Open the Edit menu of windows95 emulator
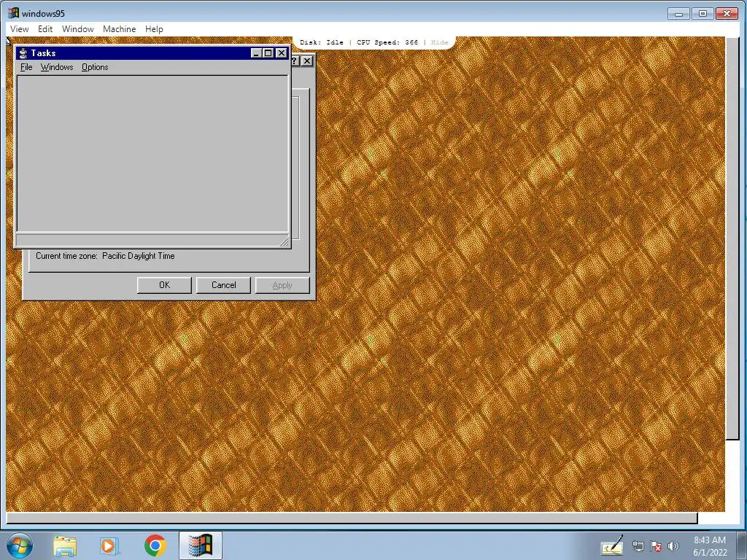Screen dimensions: 747x560 pyautogui.click(x=45, y=29)
